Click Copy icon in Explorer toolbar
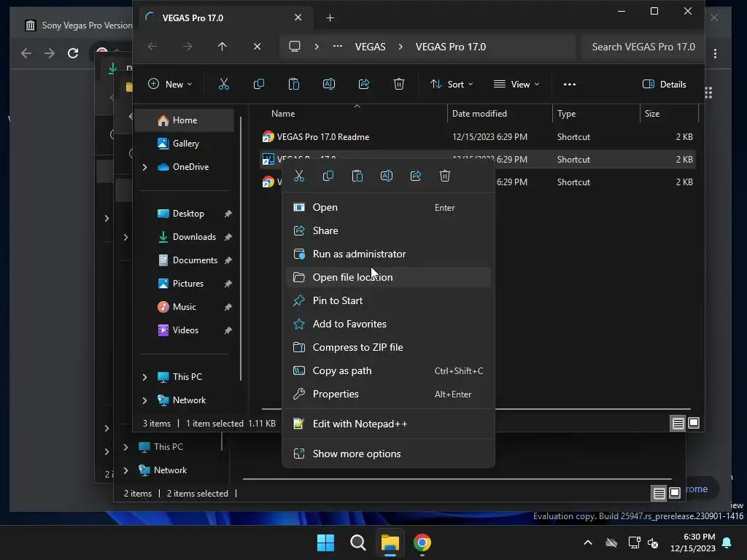 [x=259, y=85]
